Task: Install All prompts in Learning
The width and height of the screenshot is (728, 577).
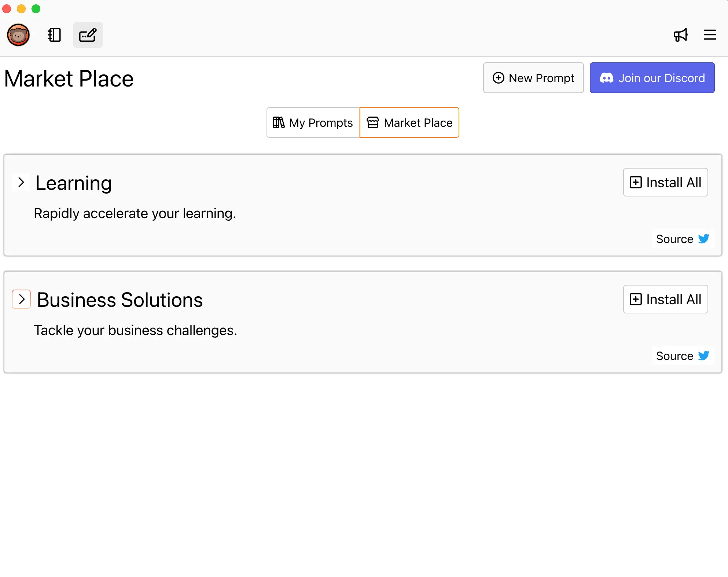Action: pos(665,182)
